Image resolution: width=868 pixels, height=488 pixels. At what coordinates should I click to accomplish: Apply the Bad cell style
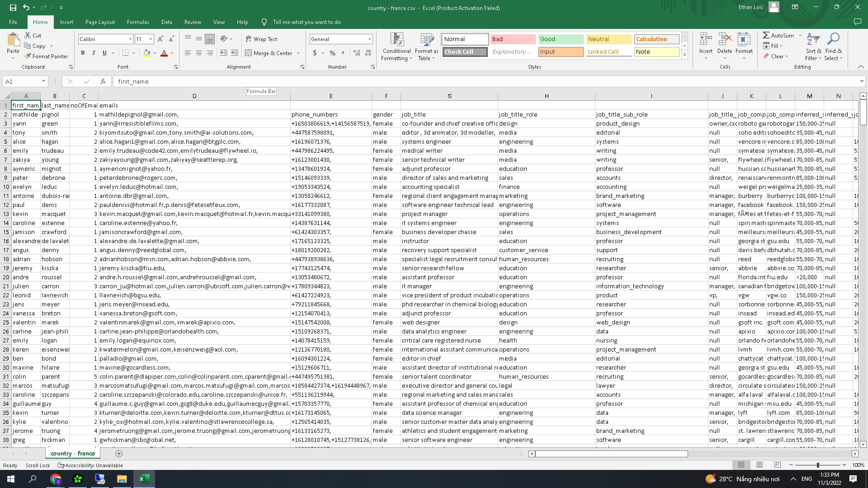point(513,39)
